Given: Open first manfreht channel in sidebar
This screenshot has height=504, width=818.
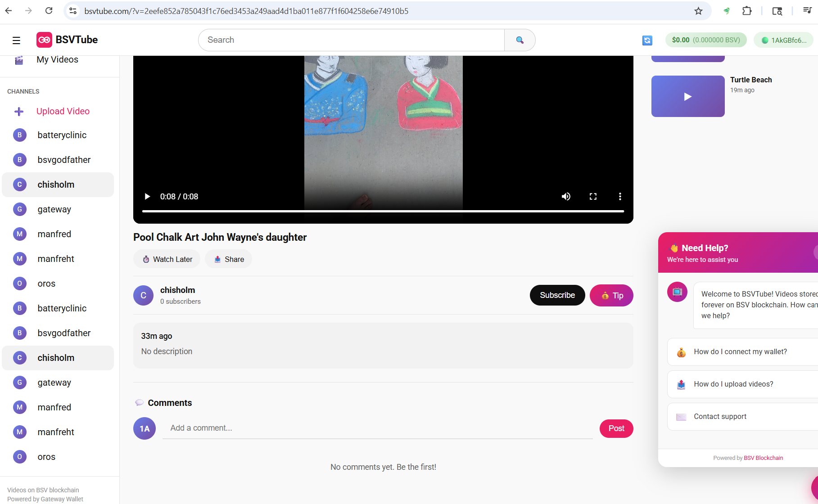Looking at the screenshot, I should pos(58,259).
